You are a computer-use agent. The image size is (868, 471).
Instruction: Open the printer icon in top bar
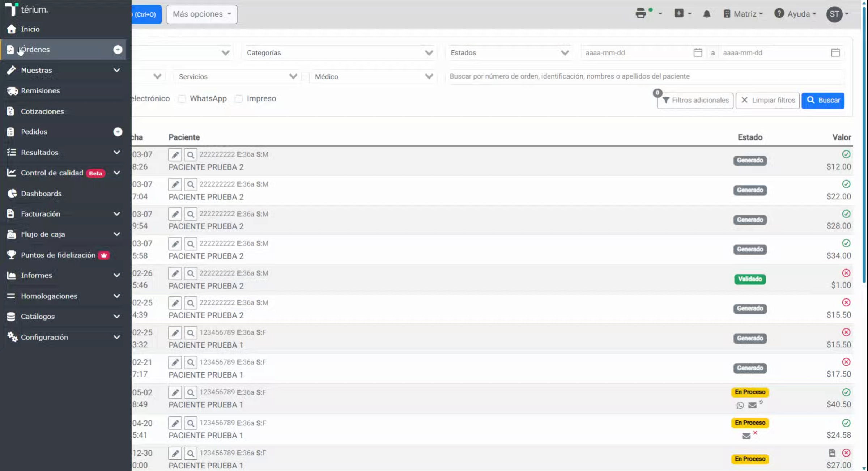pyautogui.click(x=641, y=14)
